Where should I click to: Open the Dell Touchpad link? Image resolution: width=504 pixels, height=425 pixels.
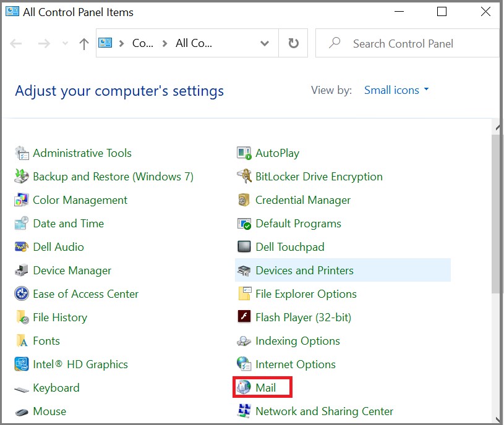click(289, 247)
